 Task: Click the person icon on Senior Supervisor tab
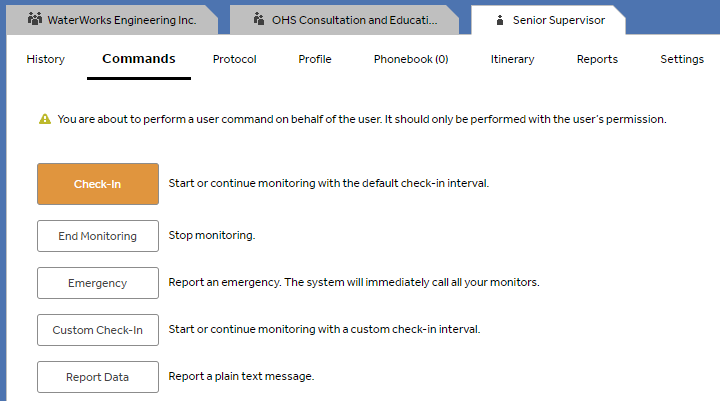tap(500, 19)
